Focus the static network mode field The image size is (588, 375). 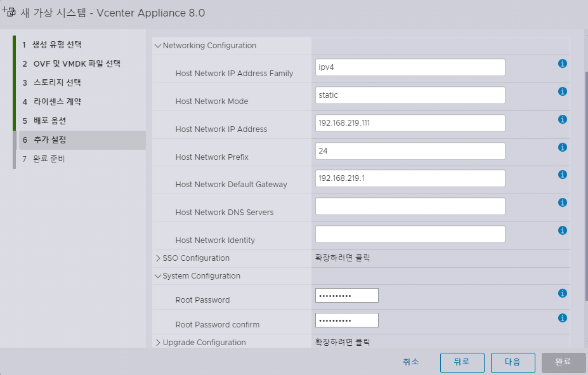click(410, 95)
